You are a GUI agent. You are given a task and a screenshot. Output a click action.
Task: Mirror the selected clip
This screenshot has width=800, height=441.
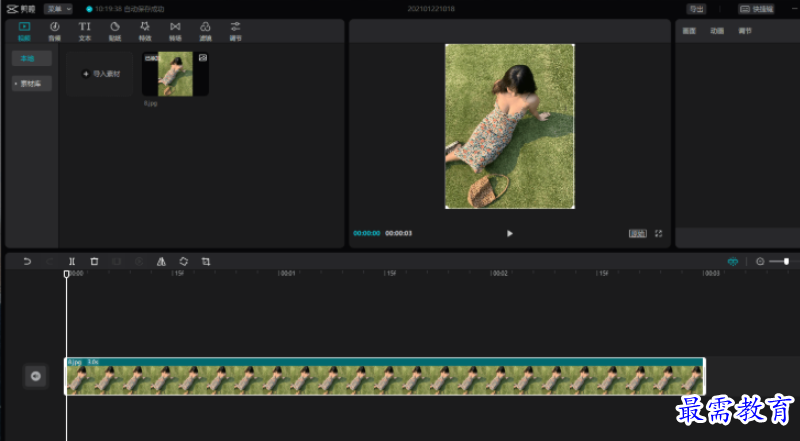pos(161,261)
